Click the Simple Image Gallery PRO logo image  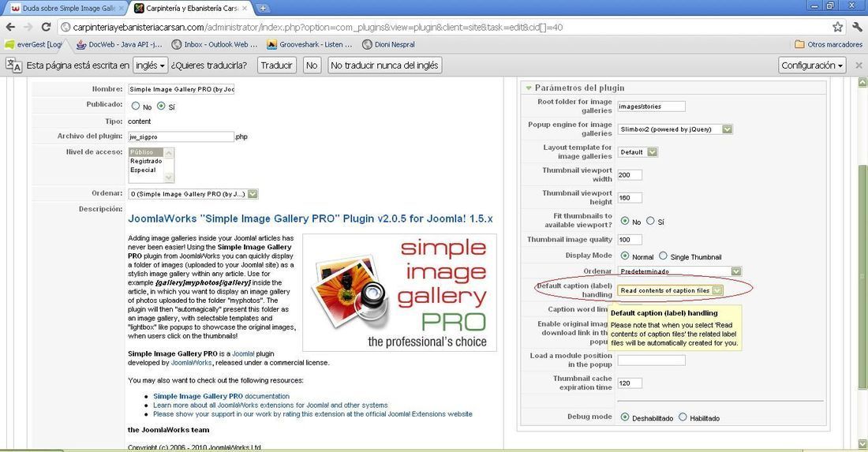tap(400, 293)
